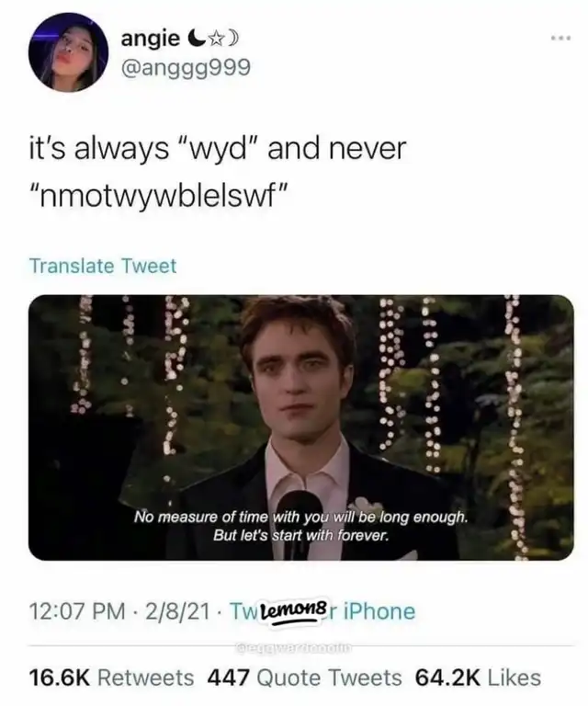Open the @anggg999 handle link
Screen dimensions: 588x706
click(x=186, y=68)
